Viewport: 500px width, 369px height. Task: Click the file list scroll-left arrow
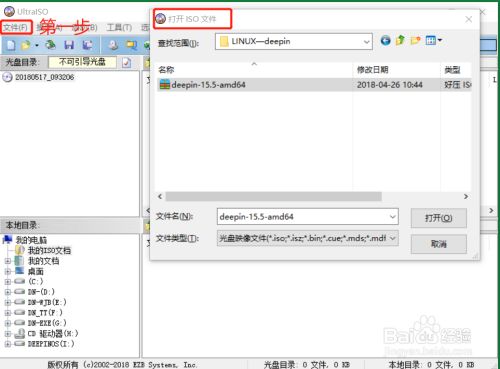coord(160,196)
